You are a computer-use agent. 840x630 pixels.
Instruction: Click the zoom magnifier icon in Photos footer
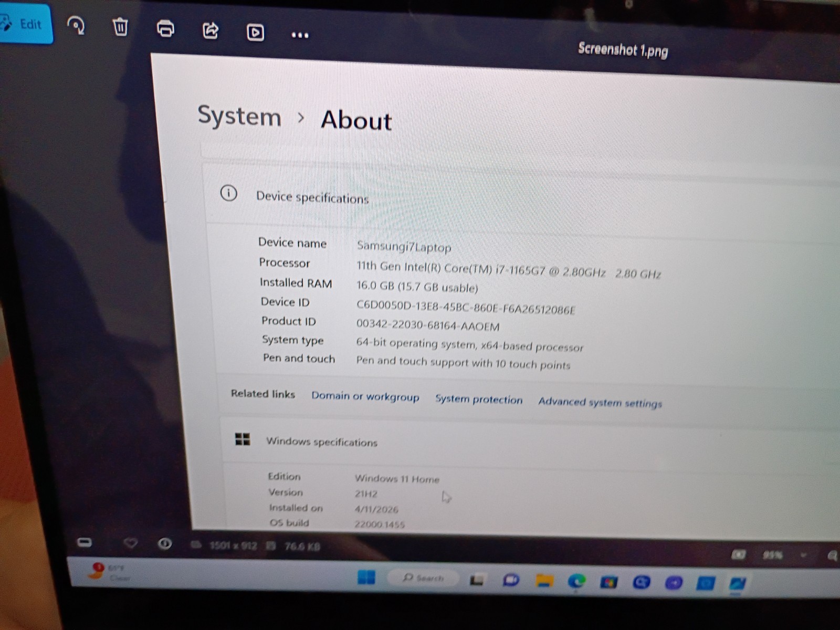point(832,555)
